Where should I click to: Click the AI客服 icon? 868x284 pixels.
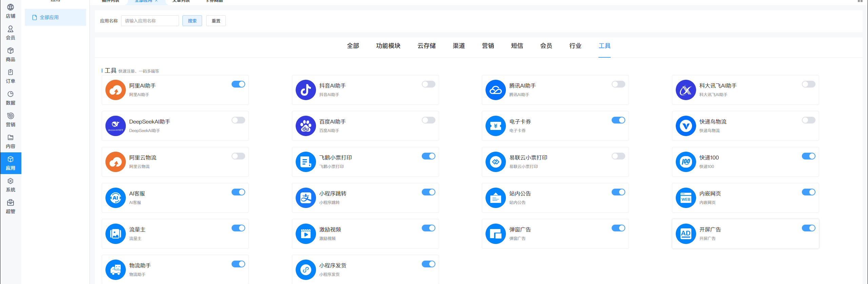(x=116, y=198)
